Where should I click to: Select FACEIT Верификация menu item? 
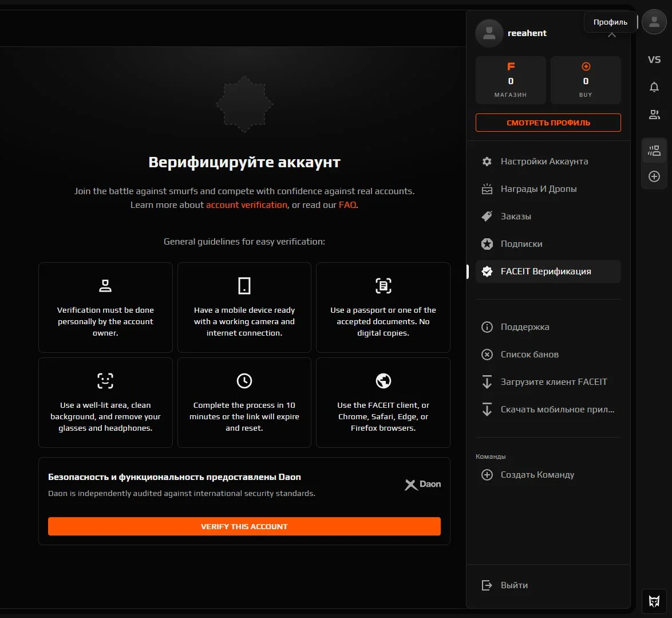548,271
